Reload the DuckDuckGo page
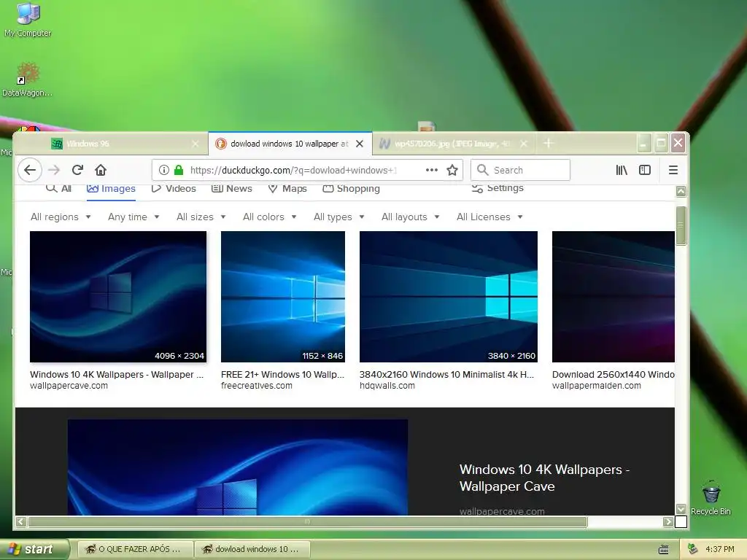This screenshot has width=747, height=560. tap(77, 170)
